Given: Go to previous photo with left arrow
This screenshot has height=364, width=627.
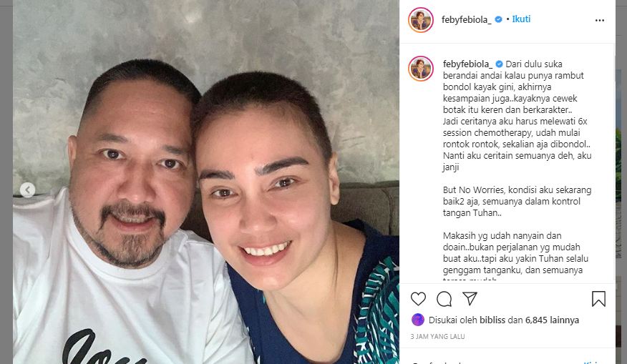Looking at the screenshot, I should [28, 190].
